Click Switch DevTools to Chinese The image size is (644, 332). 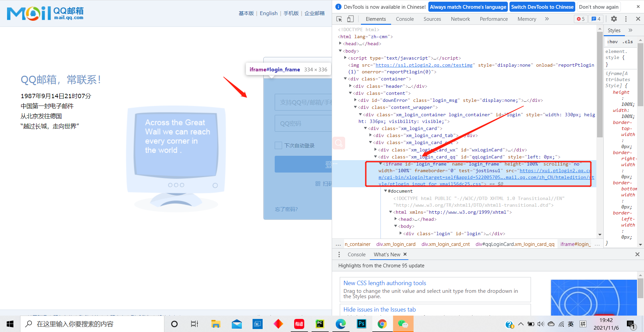(x=542, y=7)
